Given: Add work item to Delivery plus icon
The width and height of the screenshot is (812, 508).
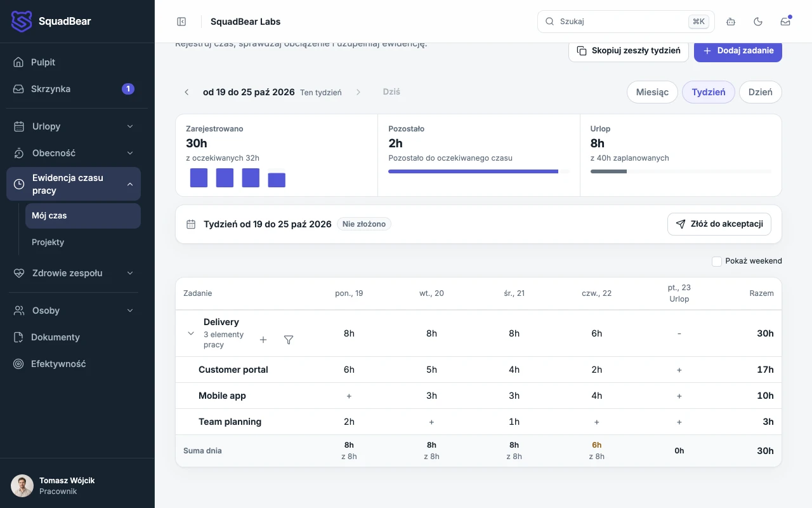Looking at the screenshot, I should pos(263,340).
